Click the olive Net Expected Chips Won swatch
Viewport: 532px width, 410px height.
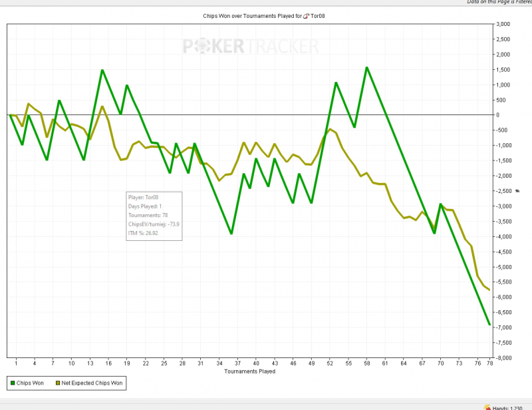(x=59, y=383)
